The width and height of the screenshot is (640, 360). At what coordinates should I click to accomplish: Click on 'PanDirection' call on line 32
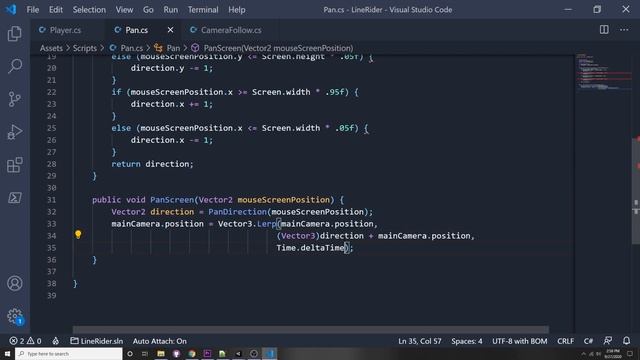pos(237,211)
